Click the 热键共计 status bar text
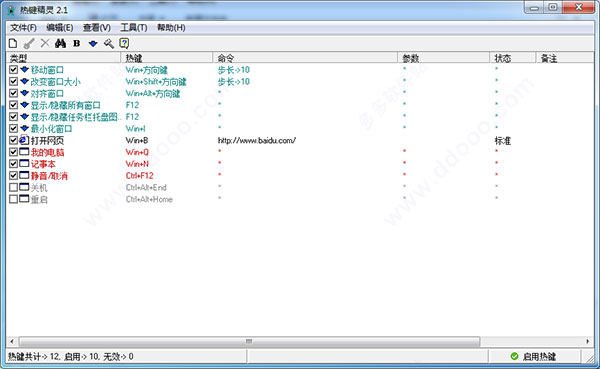The height and width of the screenshot is (369, 600). (71, 357)
